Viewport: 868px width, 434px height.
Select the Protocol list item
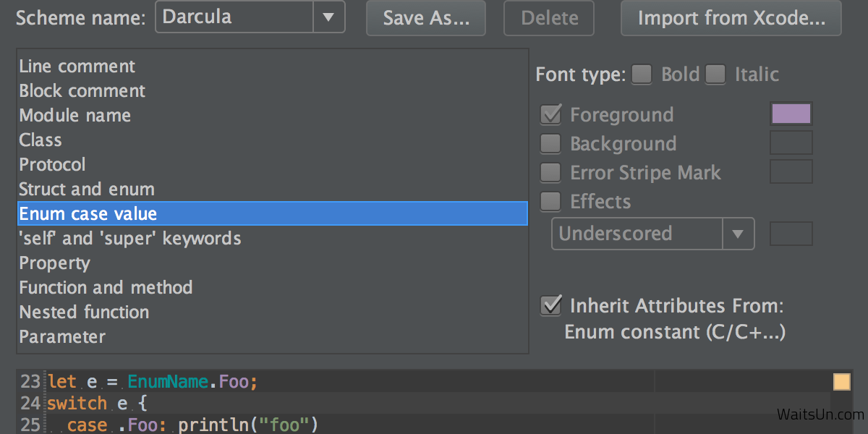pos(53,165)
